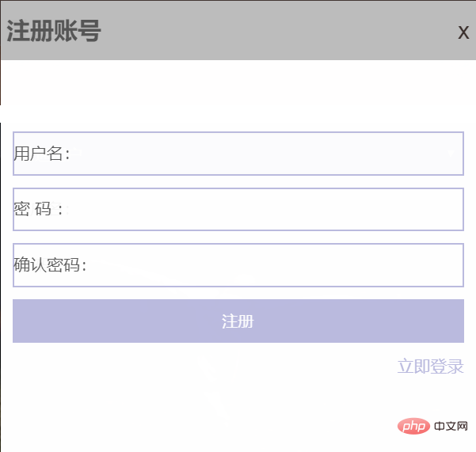The image size is (476, 452).
Task: Go to login via 立即登录
Action: [x=430, y=367]
